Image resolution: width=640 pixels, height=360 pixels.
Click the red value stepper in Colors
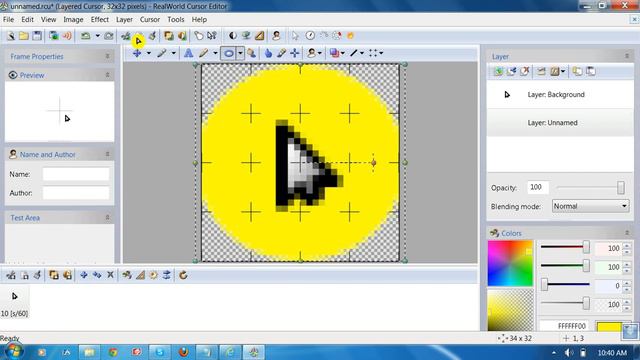627,248
